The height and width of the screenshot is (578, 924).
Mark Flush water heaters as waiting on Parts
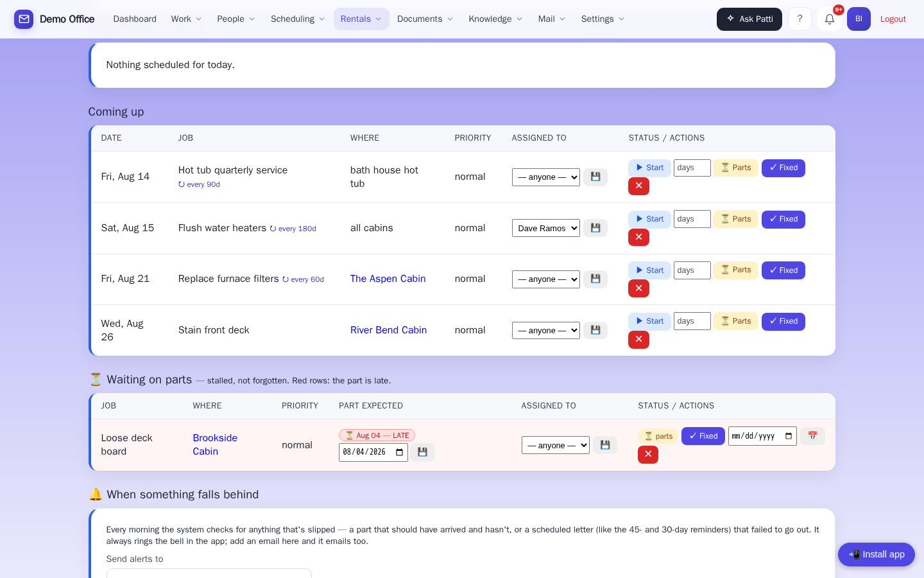(736, 219)
